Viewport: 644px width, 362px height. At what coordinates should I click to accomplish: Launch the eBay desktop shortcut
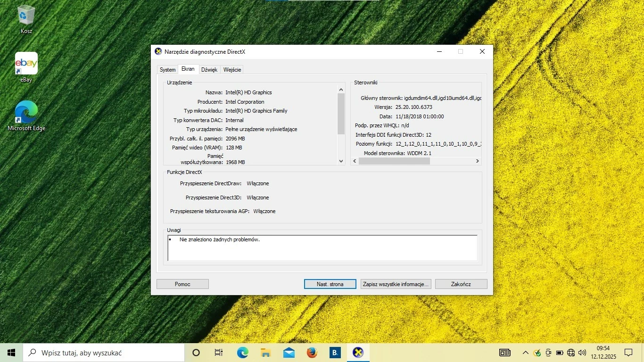pyautogui.click(x=26, y=63)
